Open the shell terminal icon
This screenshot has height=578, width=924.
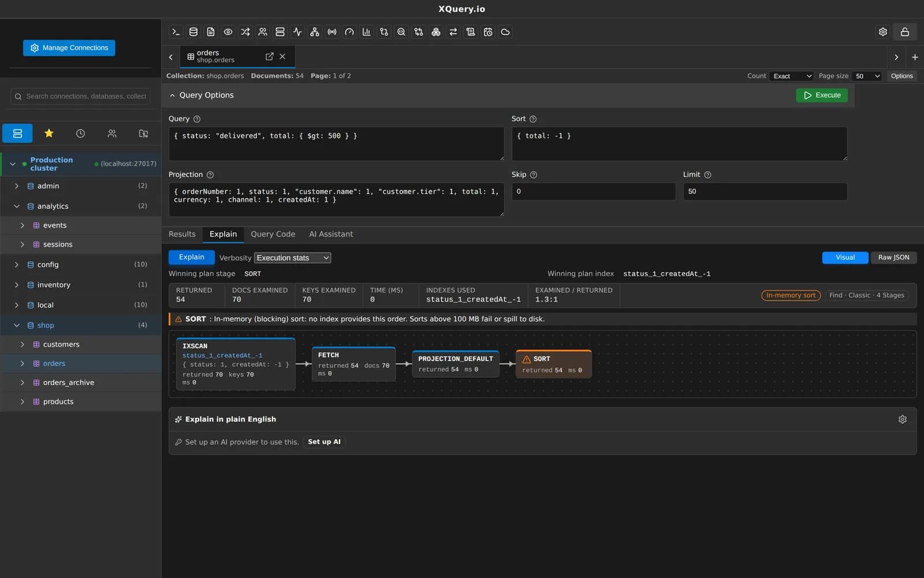click(x=176, y=32)
